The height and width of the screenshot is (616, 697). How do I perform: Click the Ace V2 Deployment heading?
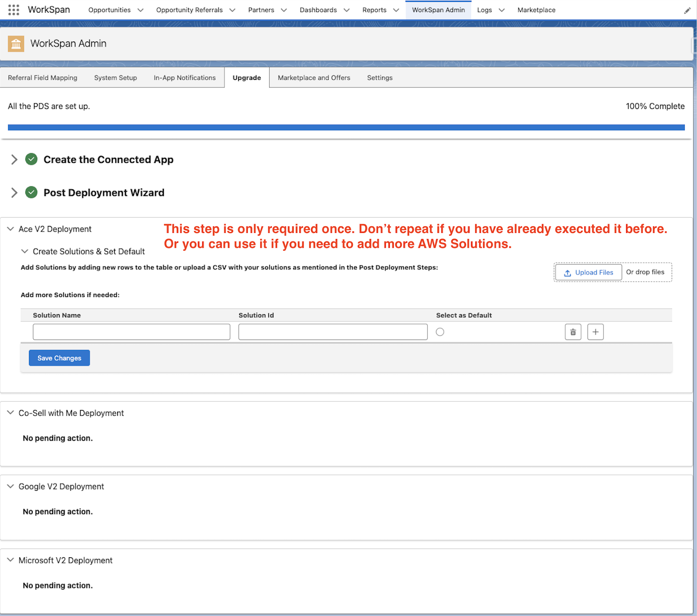[x=55, y=229]
